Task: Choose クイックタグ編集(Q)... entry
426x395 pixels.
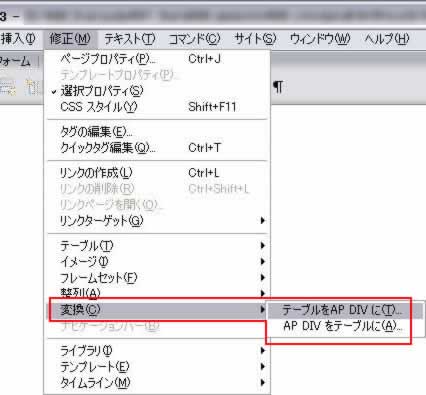Action: (x=157, y=147)
